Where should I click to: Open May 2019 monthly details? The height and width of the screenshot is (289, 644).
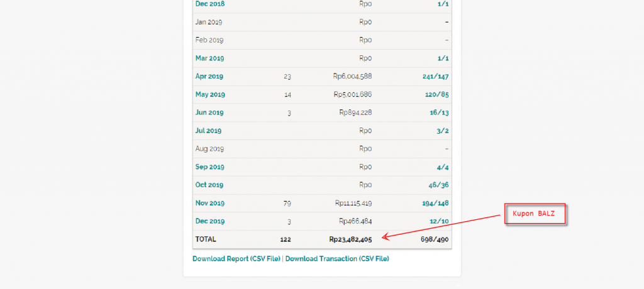tap(210, 94)
